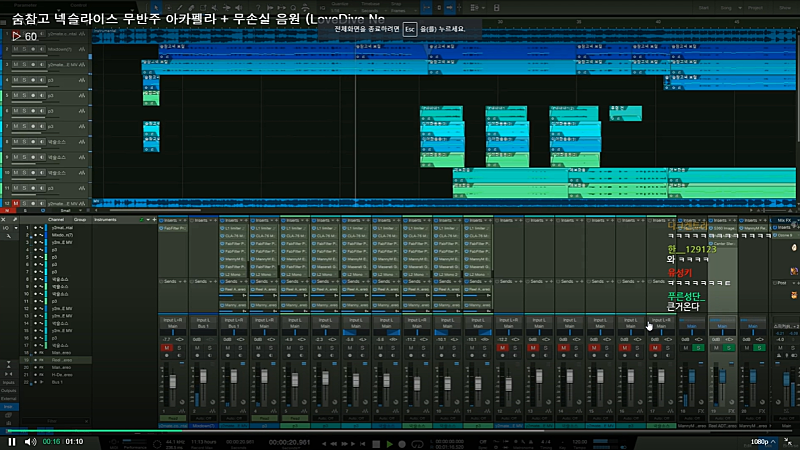This screenshot has height=450, width=800.
Task: Click the wrench settings icon in console
Action: click(x=15, y=218)
